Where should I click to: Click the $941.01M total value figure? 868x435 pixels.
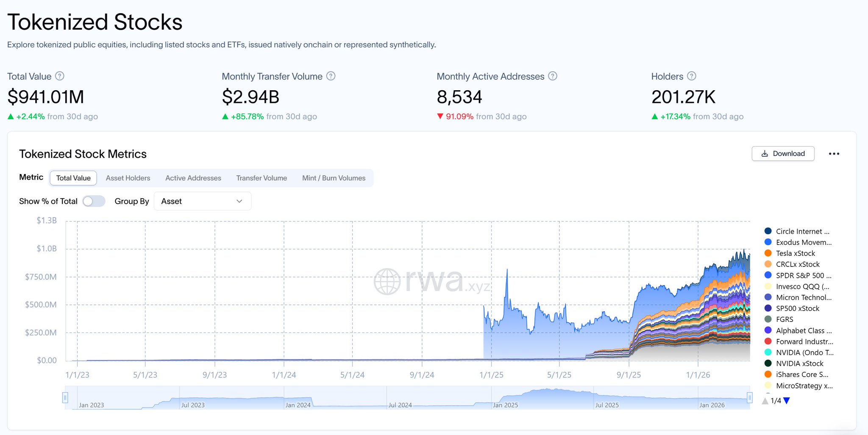tap(46, 97)
